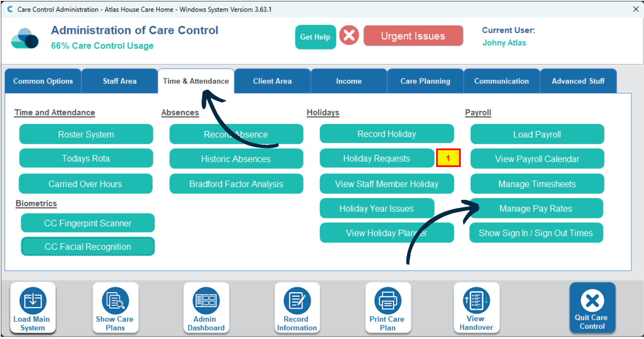This screenshot has height=339, width=644.
Task: Open View Payroll Calendar
Action: click(x=537, y=159)
